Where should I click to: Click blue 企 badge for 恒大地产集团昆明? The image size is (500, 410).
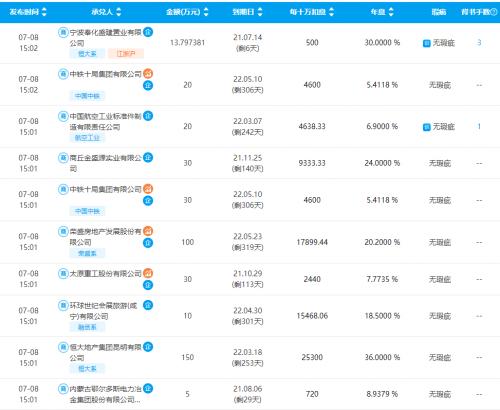[x=148, y=347]
